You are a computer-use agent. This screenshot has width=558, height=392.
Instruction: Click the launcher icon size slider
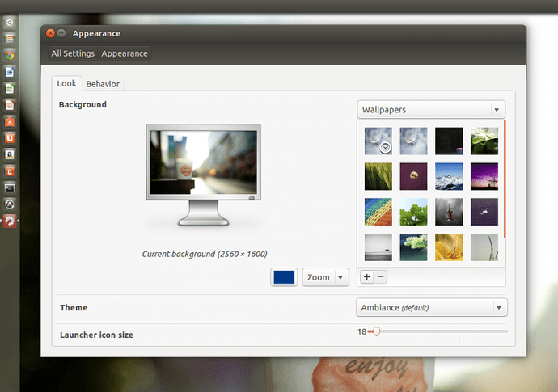click(375, 331)
